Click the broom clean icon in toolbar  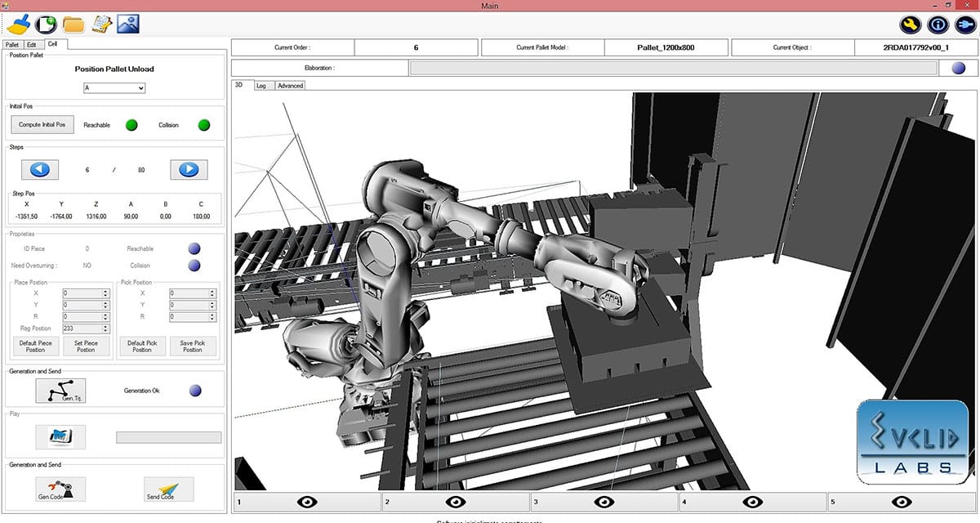pyautogui.click(x=17, y=24)
